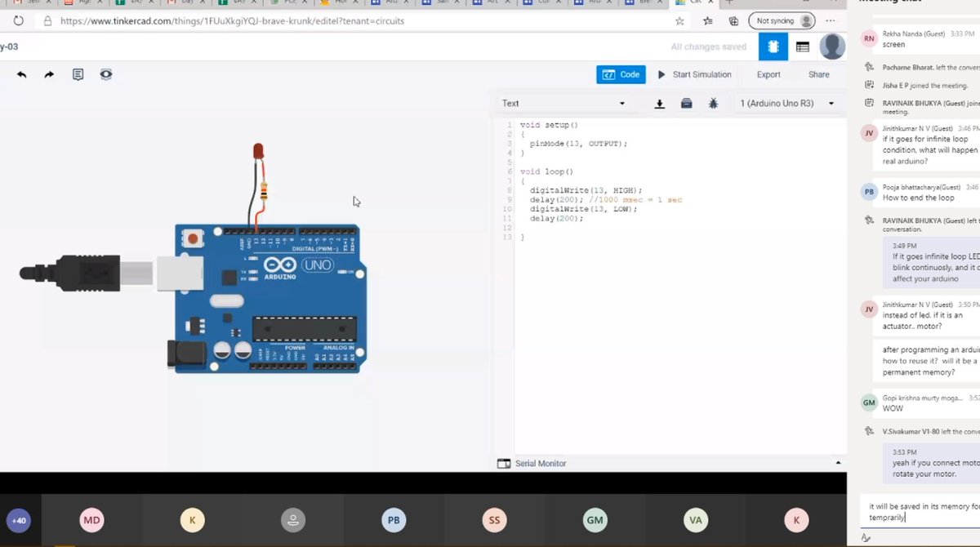Undo the last Tinkercad action
The height and width of the screenshot is (547, 980).
22,74
